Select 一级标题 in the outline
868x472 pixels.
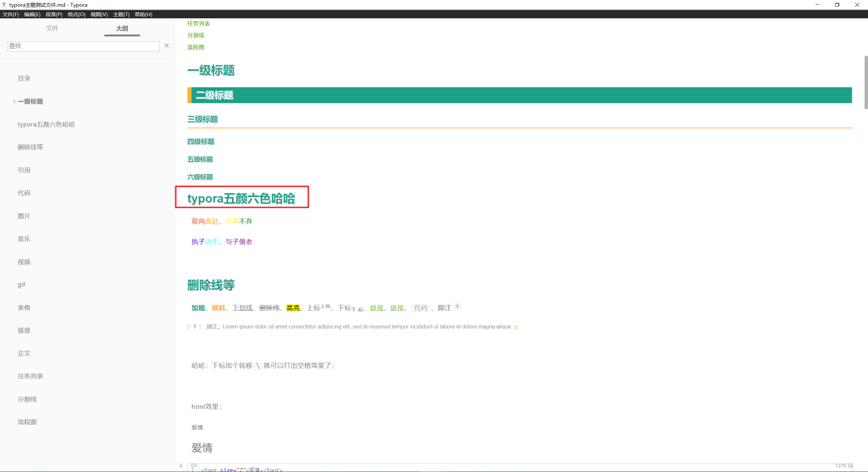(x=30, y=102)
